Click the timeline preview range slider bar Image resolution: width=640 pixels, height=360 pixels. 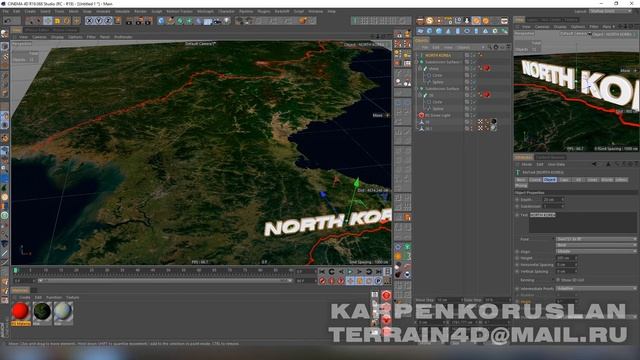[x=164, y=281]
